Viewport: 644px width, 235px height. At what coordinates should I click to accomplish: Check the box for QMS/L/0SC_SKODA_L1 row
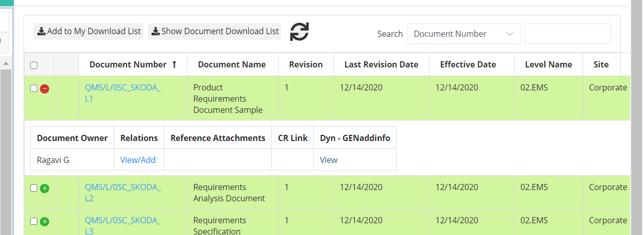(x=34, y=88)
